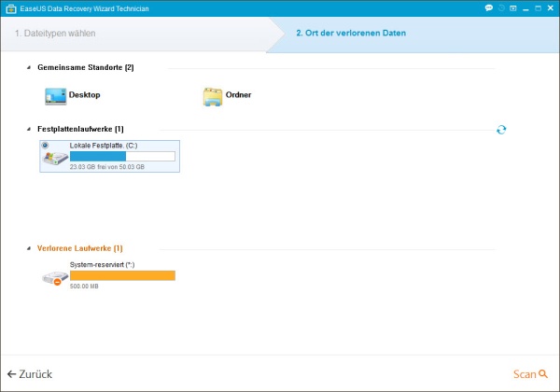Go to step 1 Dateitypen wählen
This screenshot has height=392, width=560.
pos(55,34)
